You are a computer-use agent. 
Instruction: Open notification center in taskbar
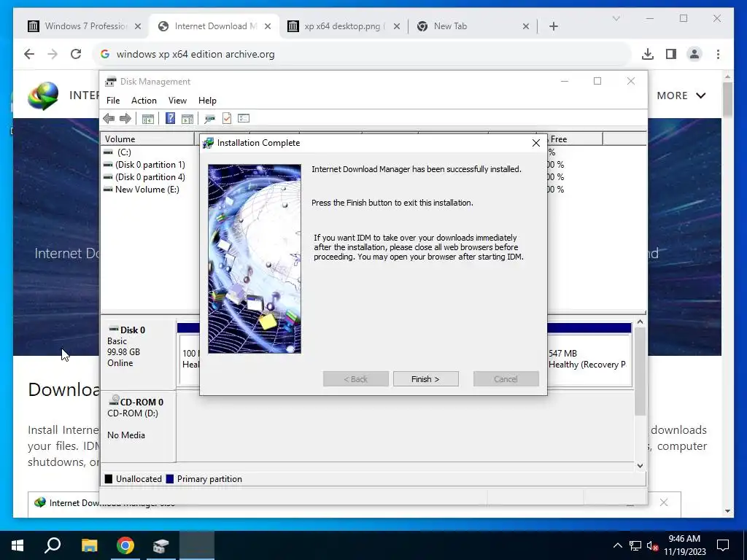pyautogui.click(x=723, y=545)
